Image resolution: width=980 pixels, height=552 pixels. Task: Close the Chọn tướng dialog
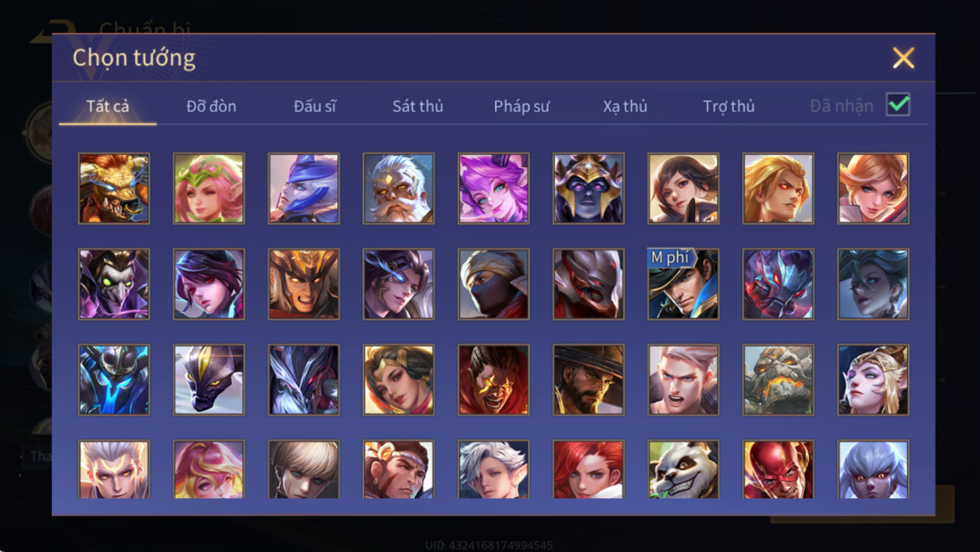[x=904, y=58]
